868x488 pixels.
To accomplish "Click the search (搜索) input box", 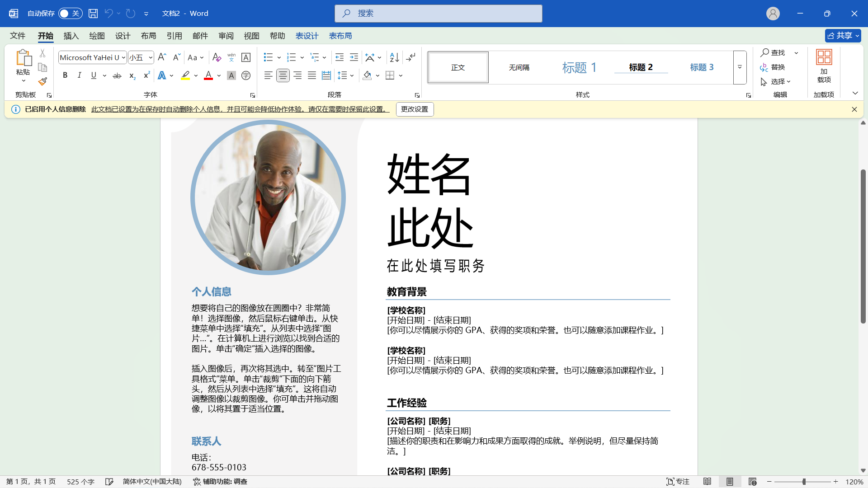I will tap(438, 14).
